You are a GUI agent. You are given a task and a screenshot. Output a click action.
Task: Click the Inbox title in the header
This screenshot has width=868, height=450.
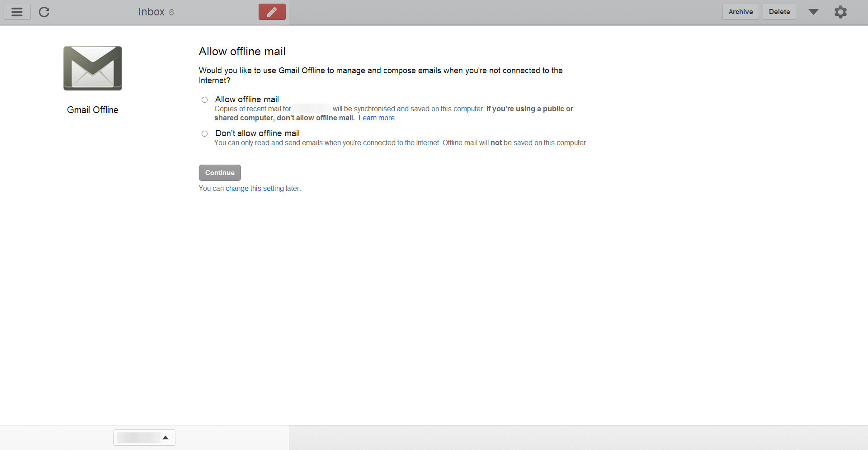point(151,12)
